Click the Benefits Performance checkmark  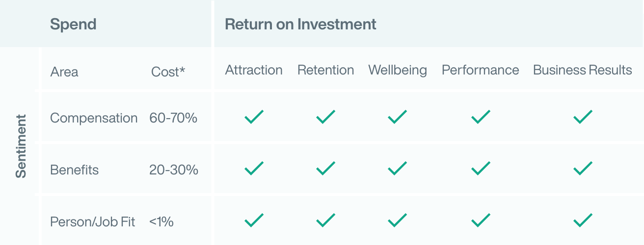point(481,169)
